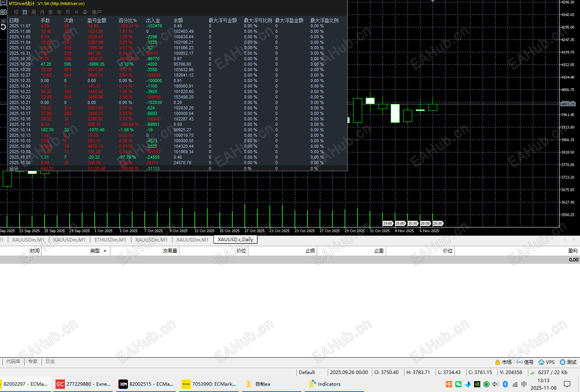Switch to the XM 82002515 taskbar window
Screen dimensions: 580x392
point(147,384)
